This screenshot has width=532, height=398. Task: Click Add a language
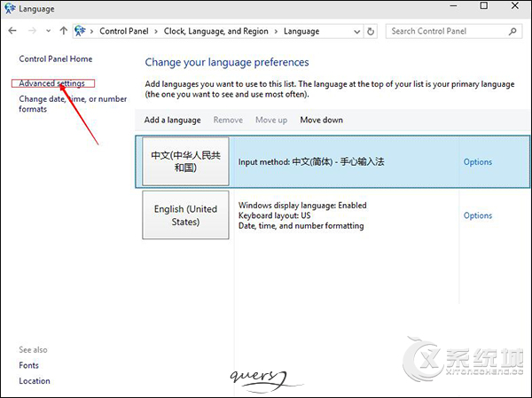click(172, 121)
